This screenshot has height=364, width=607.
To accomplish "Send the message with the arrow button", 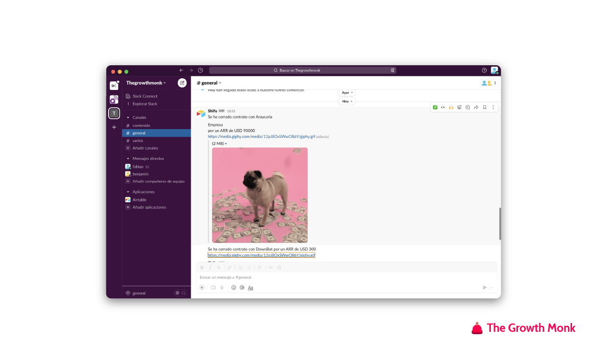I will pos(485,288).
